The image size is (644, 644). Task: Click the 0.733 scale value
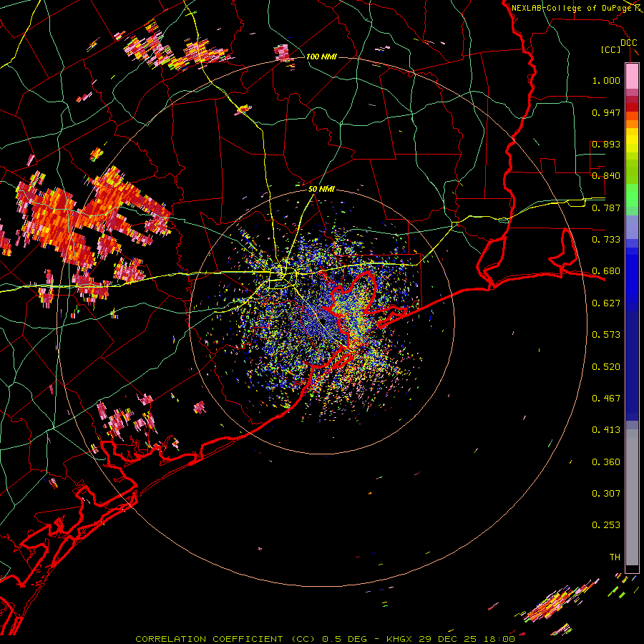point(606,240)
